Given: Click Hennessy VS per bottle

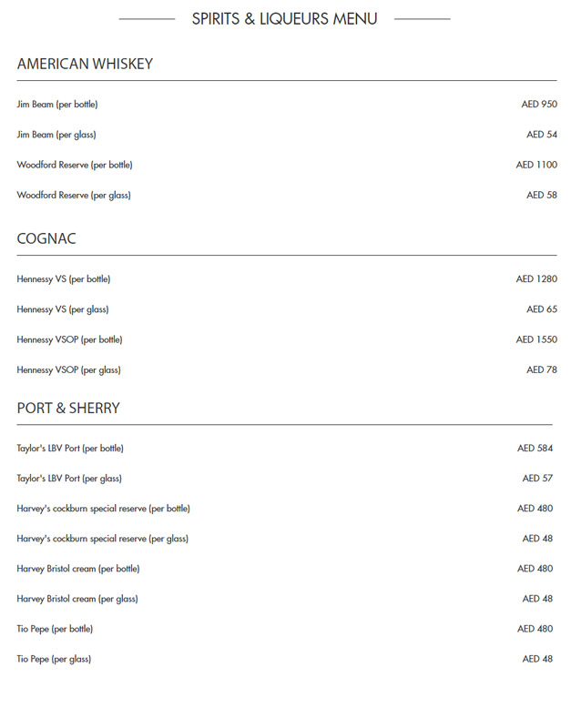Looking at the screenshot, I should coord(64,279).
